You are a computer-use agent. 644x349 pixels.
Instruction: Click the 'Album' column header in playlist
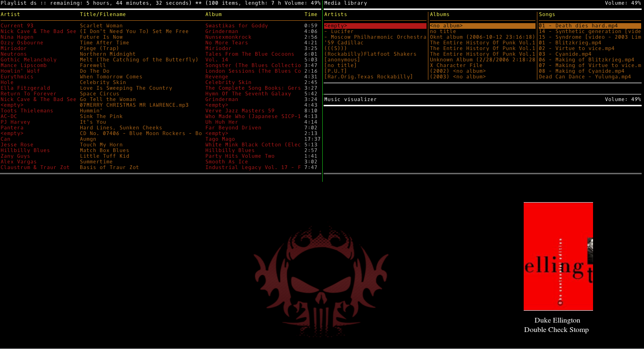pyautogui.click(x=213, y=15)
